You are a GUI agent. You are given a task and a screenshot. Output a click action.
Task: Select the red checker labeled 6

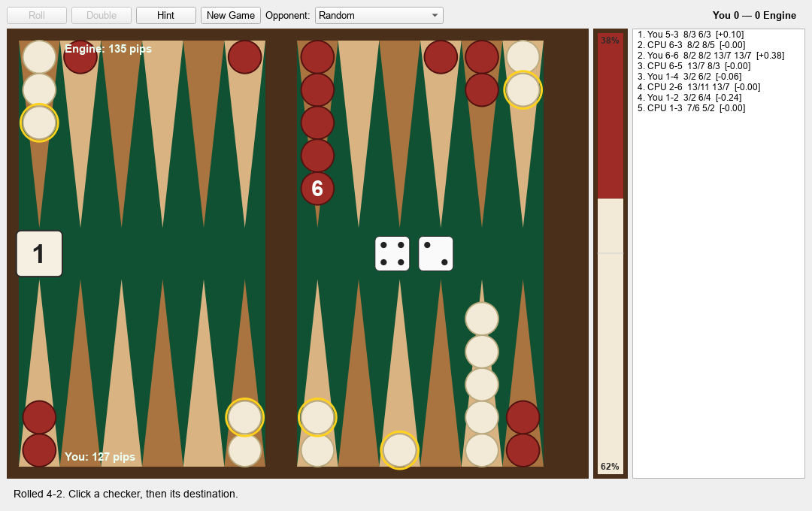tap(317, 189)
